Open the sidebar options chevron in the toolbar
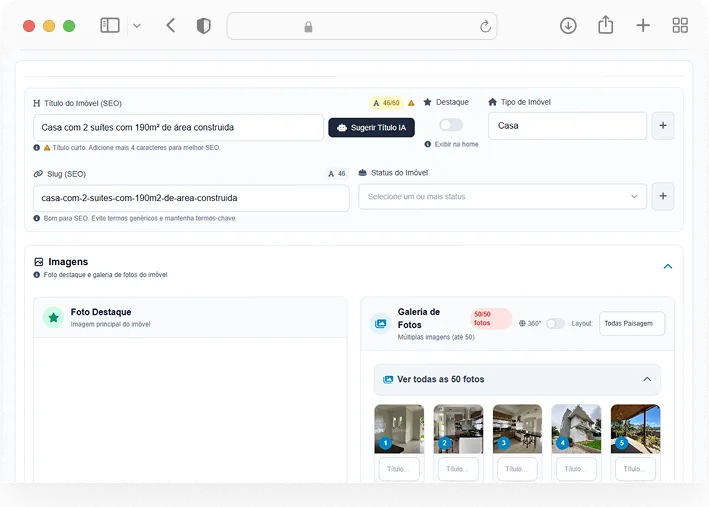Screen dimensions: 709x507 point(137,26)
